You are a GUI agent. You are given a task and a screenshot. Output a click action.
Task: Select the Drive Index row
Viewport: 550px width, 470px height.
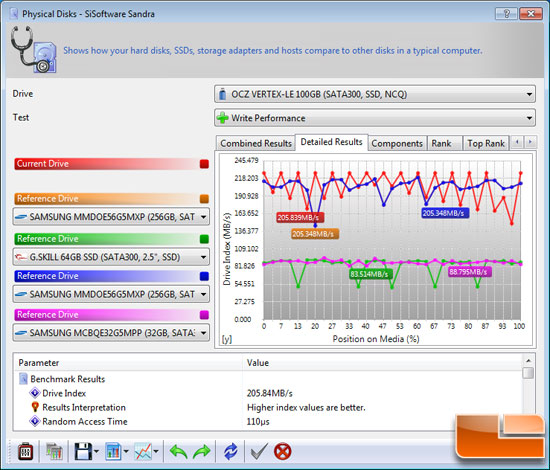(268, 393)
